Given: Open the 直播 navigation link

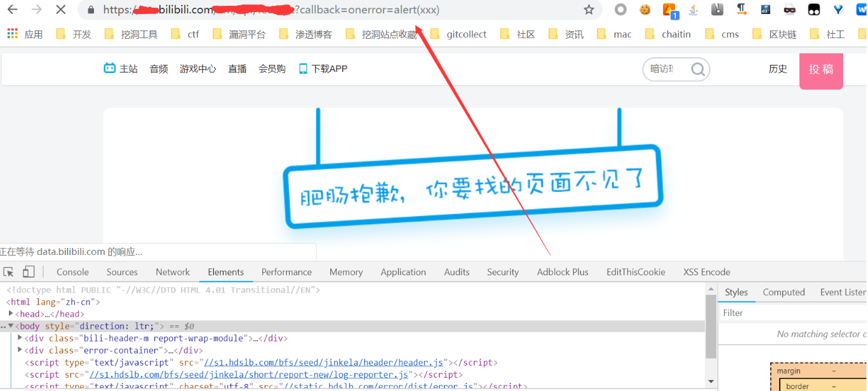Looking at the screenshot, I should (237, 69).
